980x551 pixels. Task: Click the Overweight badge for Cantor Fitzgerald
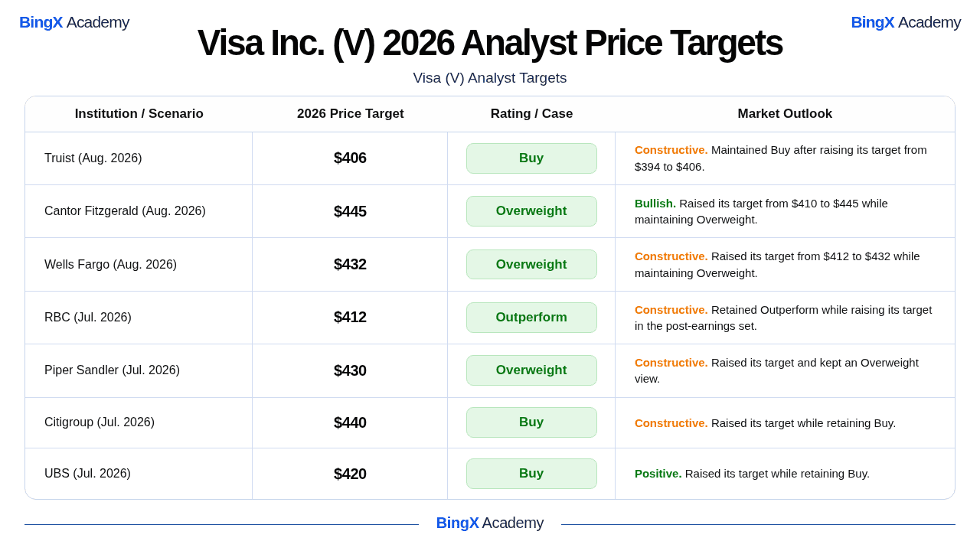point(531,211)
